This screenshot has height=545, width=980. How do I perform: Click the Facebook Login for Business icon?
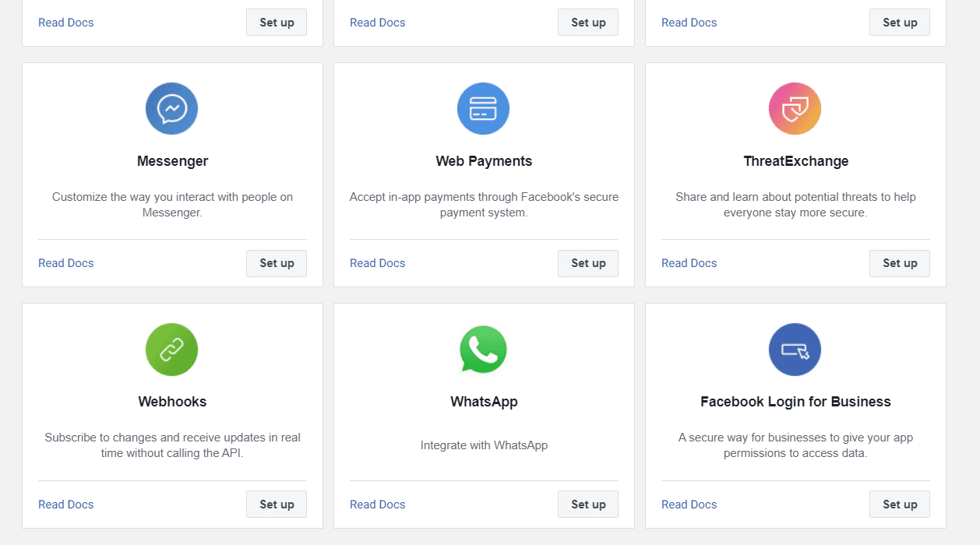click(x=795, y=350)
